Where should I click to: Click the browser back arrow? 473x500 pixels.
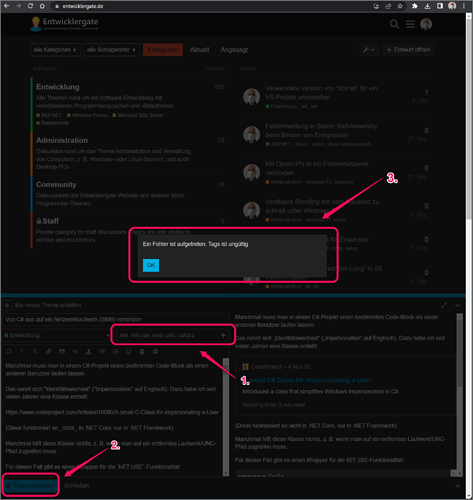7,6
